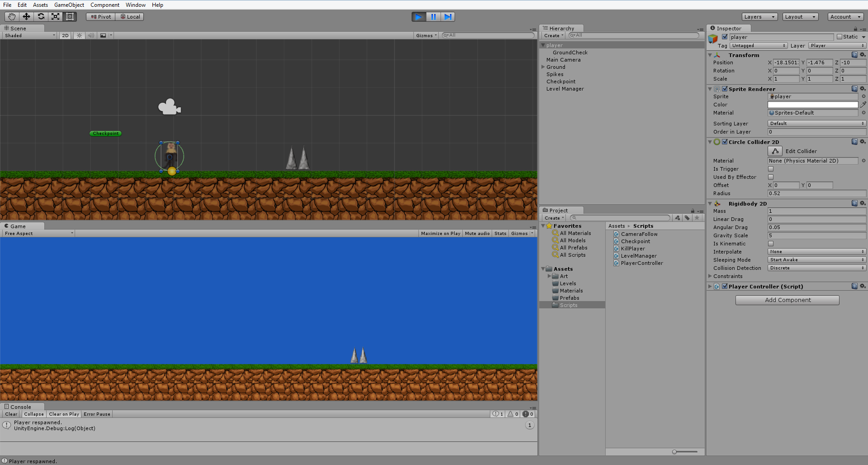Open the GameObject menu
Viewport: 868px width, 465px height.
(69, 5)
